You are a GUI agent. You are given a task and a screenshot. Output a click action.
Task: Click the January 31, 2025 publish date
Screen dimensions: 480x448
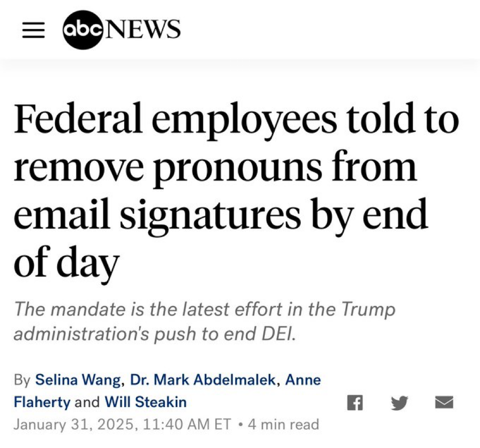click(74, 424)
